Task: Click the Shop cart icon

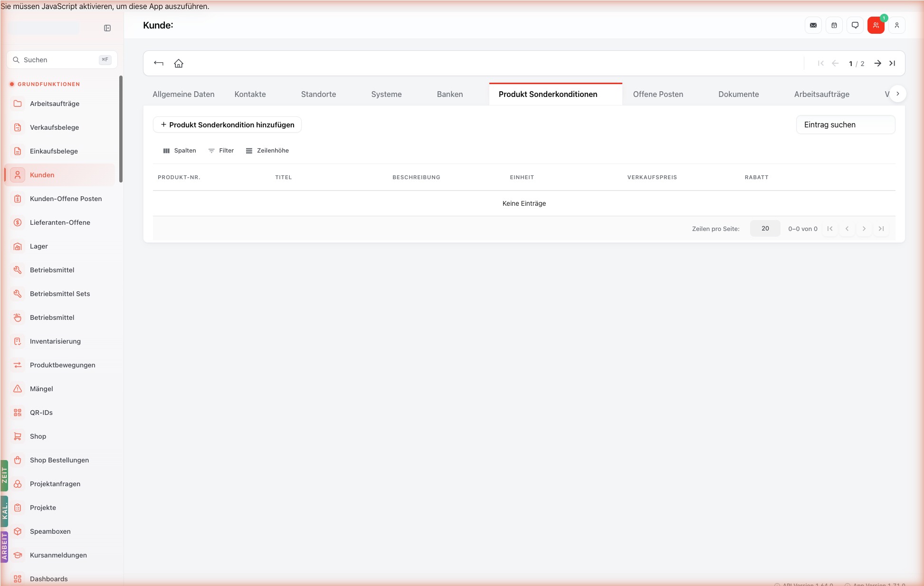Action: click(18, 436)
